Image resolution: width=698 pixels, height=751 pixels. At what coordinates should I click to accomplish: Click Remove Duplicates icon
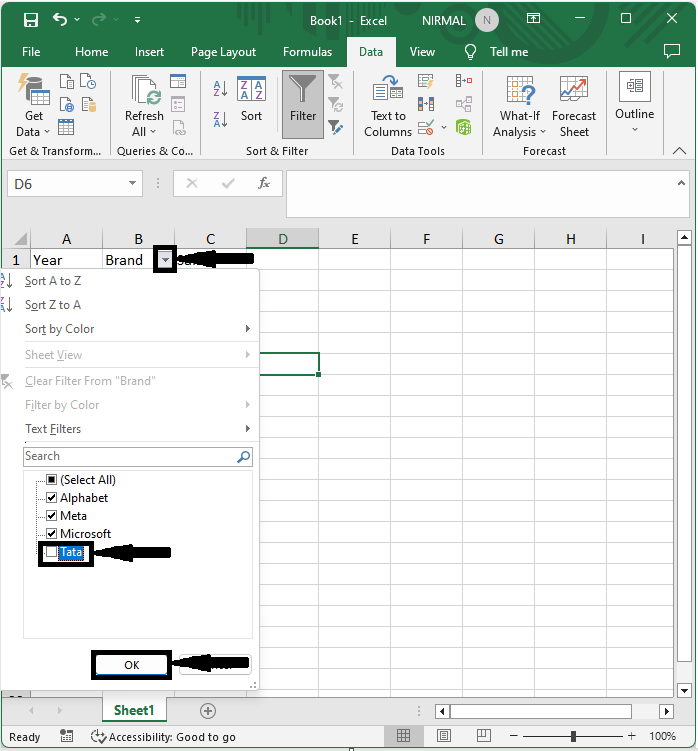[425, 104]
